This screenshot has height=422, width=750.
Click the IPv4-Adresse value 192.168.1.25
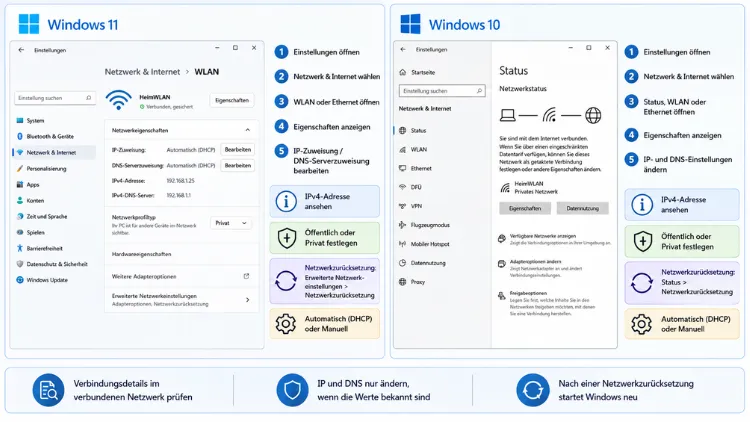point(180,181)
